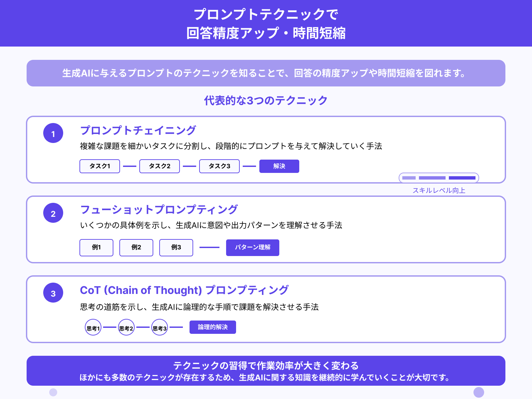Select the numbered circle "3" icon
532x399 pixels.
point(53,293)
